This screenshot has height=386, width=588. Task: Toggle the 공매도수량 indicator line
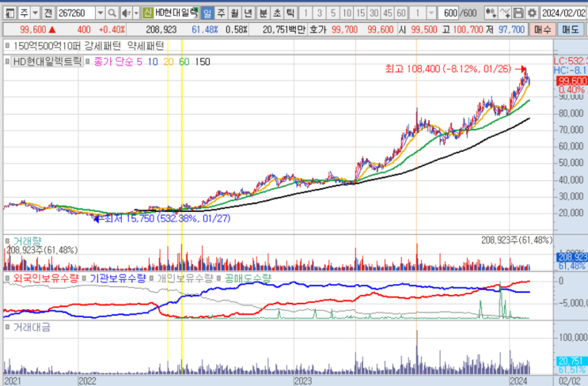pyautogui.click(x=247, y=278)
